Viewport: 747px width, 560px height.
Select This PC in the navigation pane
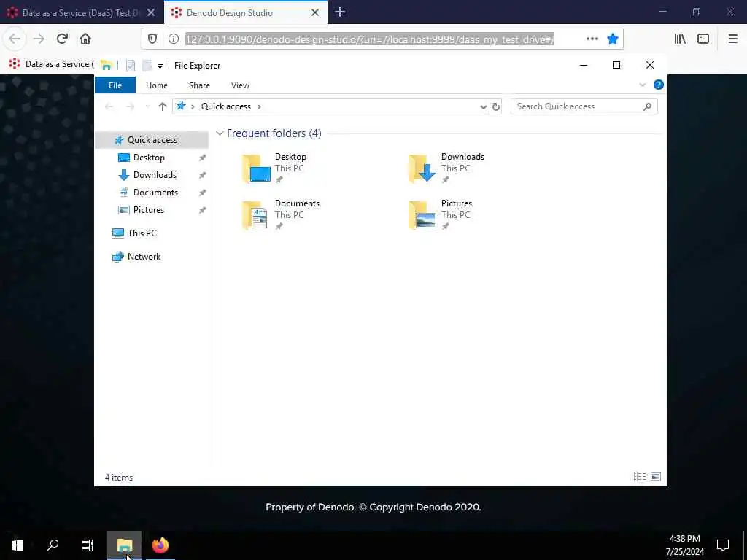(142, 233)
